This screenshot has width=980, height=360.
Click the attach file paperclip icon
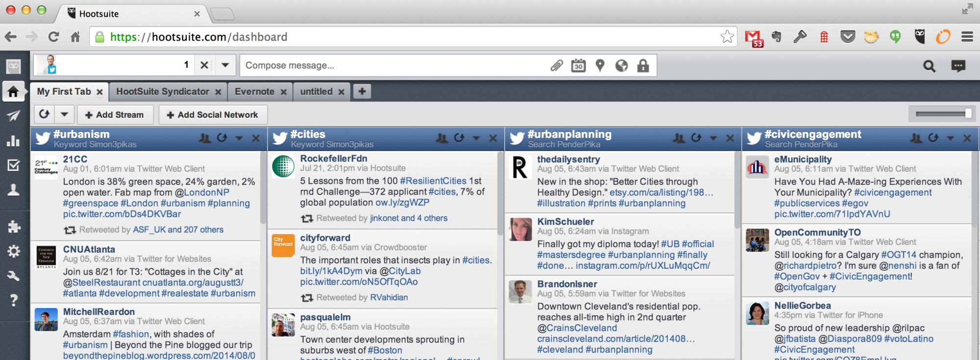coord(557,65)
